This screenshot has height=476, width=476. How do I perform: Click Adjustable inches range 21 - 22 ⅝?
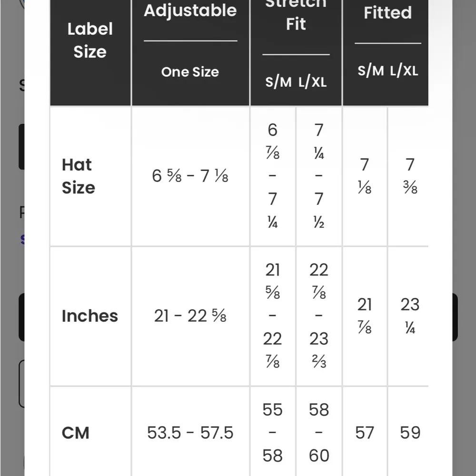click(x=190, y=316)
